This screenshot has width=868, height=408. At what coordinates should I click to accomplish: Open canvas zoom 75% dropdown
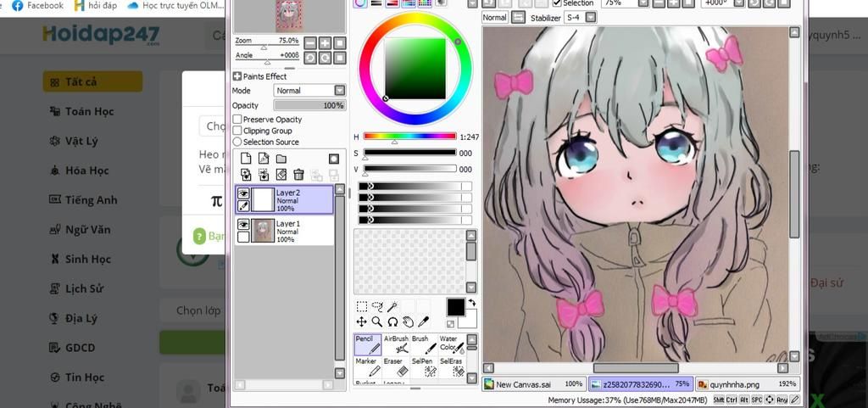(x=643, y=3)
